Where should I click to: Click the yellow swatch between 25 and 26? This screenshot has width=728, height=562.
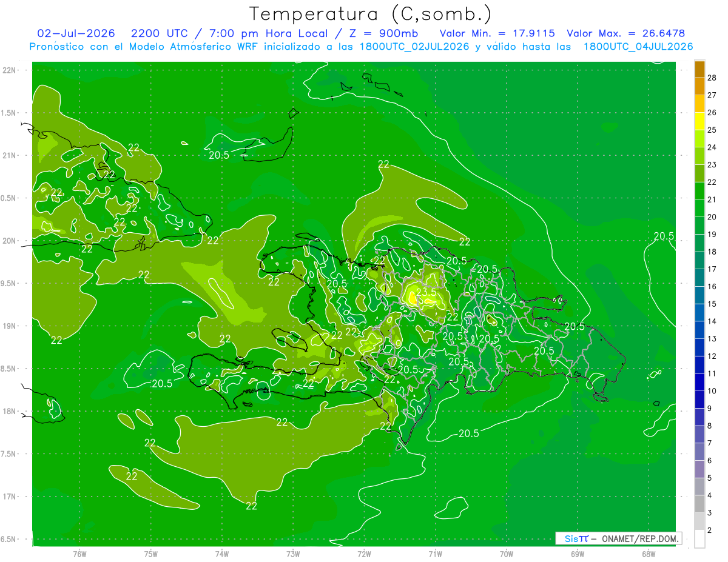pos(700,121)
